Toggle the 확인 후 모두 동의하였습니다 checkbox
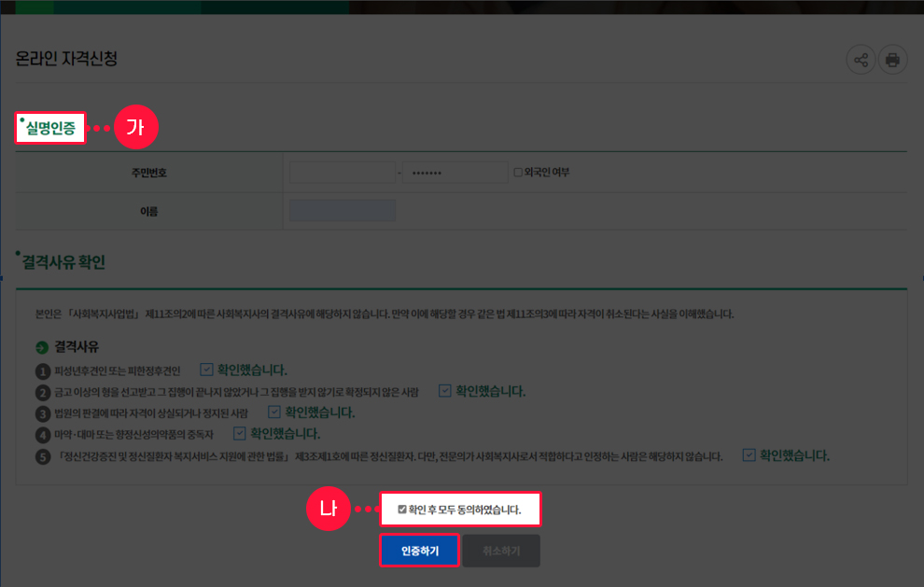The image size is (924, 587). [x=399, y=510]
